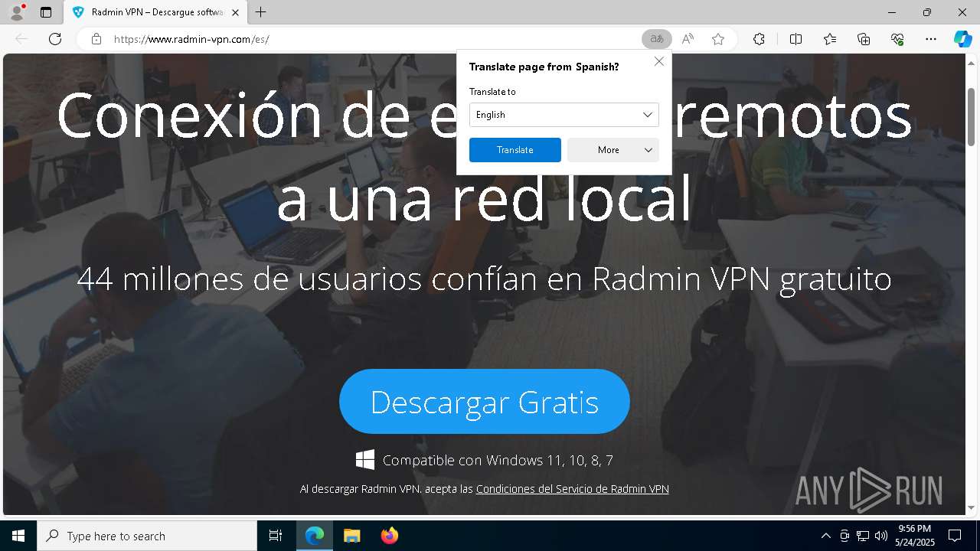Open Firefox from taskbar
This screenshot has width=980, height=551.
pyautogui.click(x=389, y=536)
